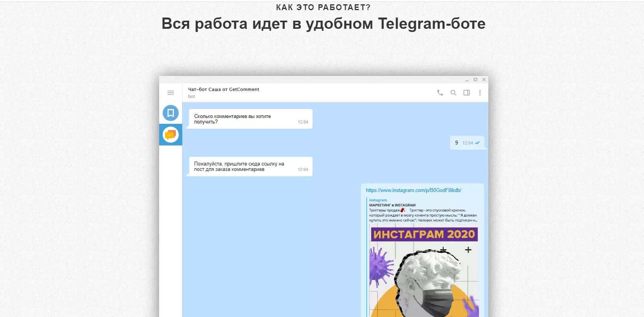Click the Instagram preview source label
Image resolution: width=644 pixels, height=317 pixels.
(x=378, y=200)
